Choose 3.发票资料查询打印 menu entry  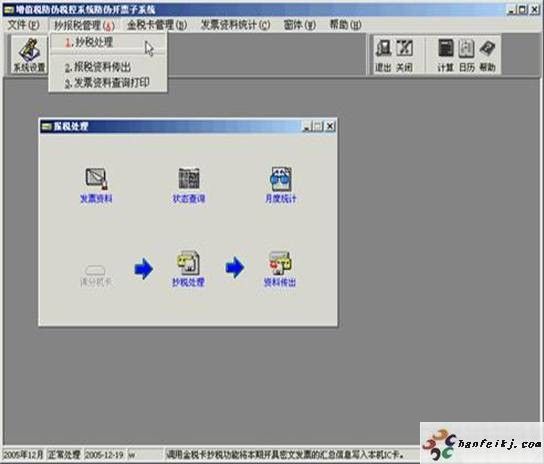(108, 83)
